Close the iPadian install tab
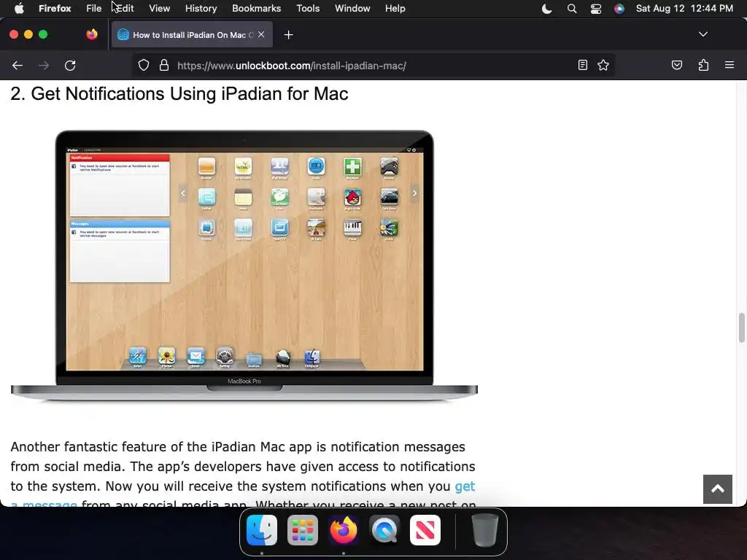 [261, 34]
